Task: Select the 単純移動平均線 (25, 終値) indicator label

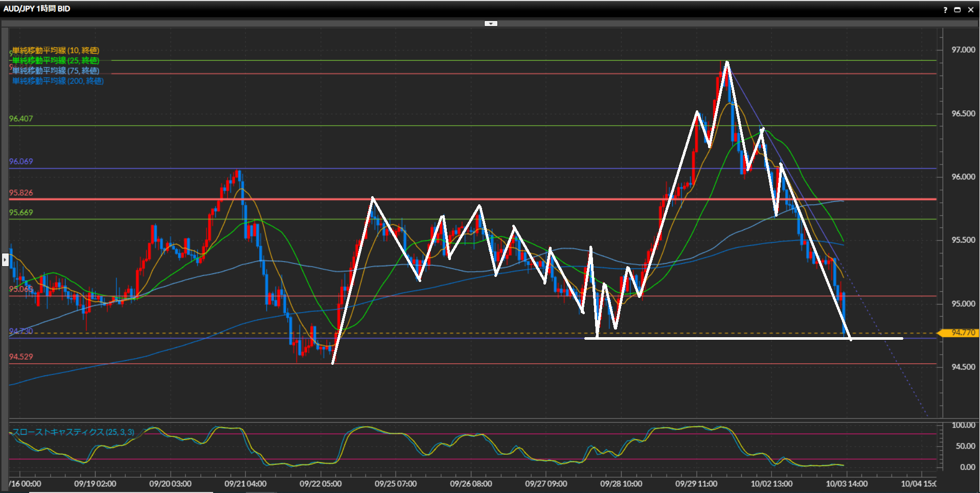Action: [x=56, y=60]
